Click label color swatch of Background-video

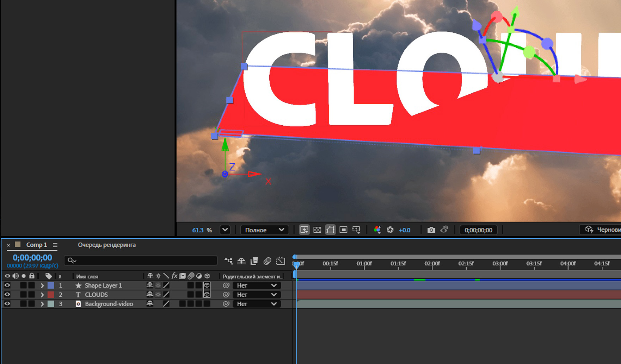point(51,304)
